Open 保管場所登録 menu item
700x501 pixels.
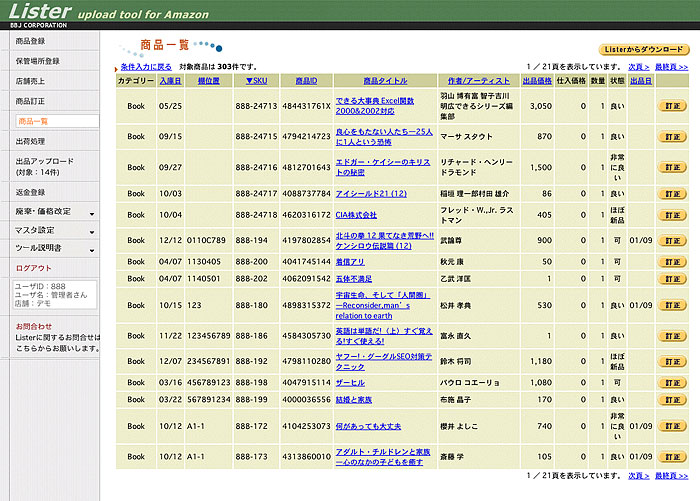(x=38, y=61)
